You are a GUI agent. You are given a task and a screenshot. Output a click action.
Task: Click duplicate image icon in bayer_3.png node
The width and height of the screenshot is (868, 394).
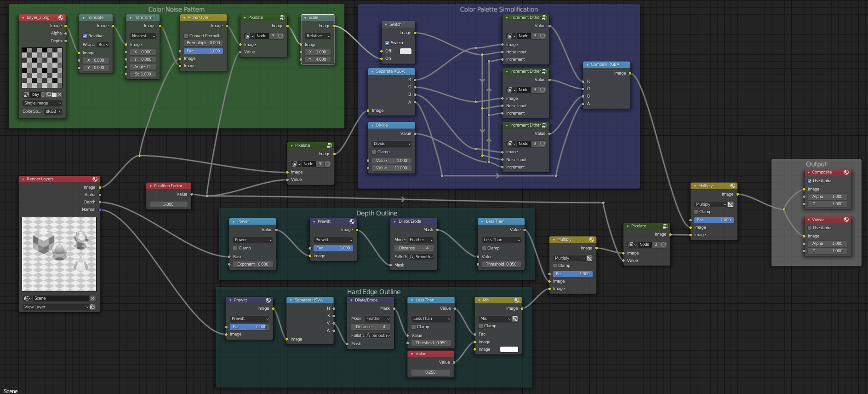49,94
